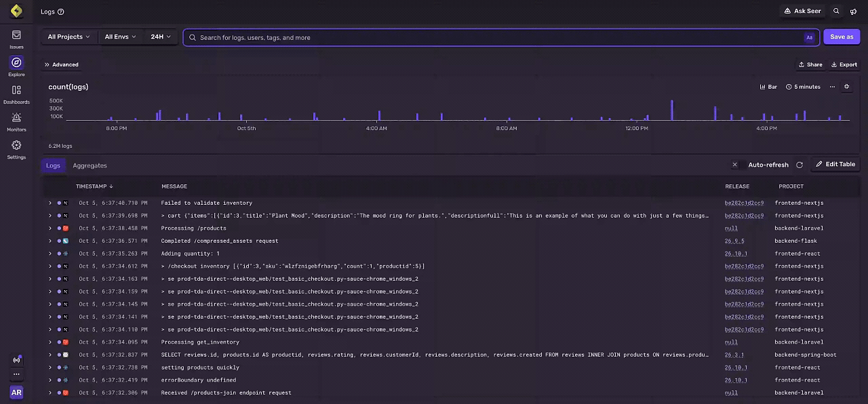
Task: Open the All Envs dropdown
Action: (x=120, y=37)
